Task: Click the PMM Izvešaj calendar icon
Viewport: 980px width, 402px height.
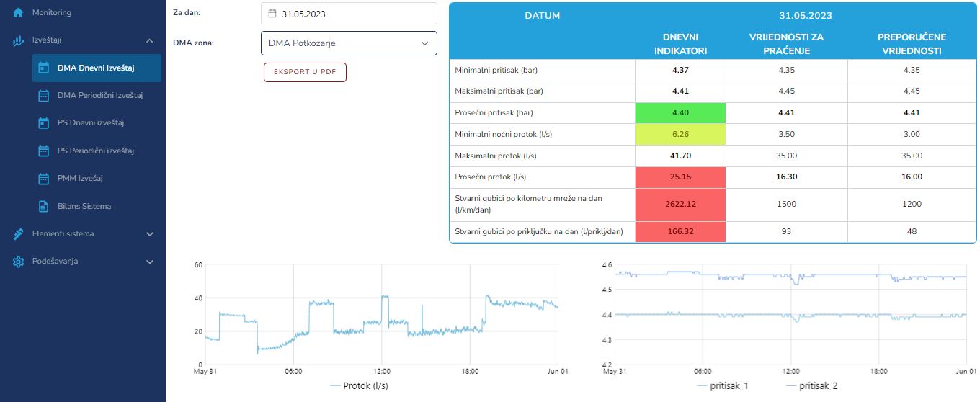Action: [x=43, y=178]
